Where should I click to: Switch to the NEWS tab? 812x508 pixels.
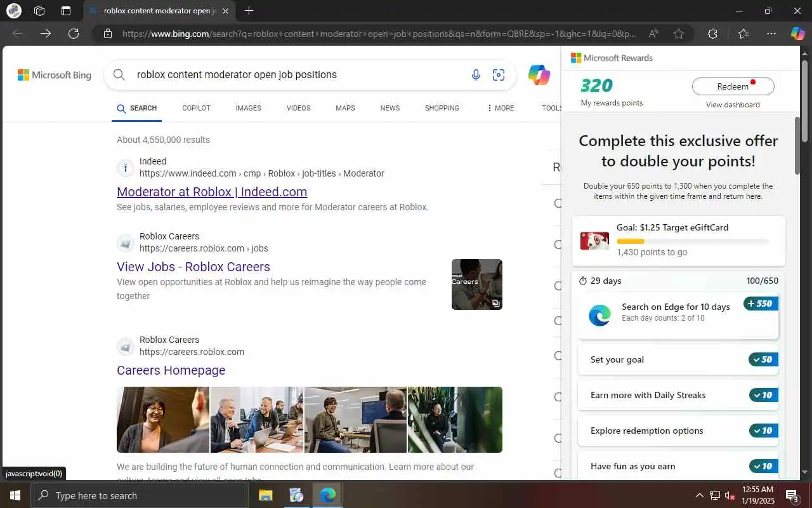click(390, 108)
